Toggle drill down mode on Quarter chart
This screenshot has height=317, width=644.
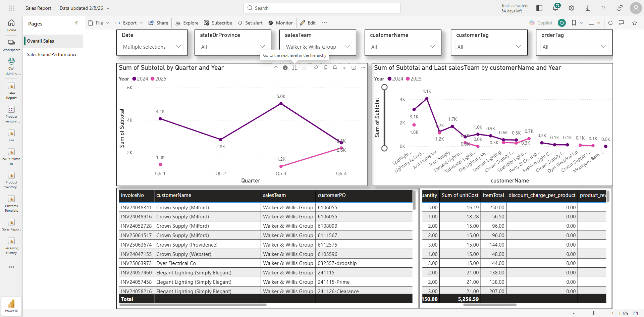point(285,68)
